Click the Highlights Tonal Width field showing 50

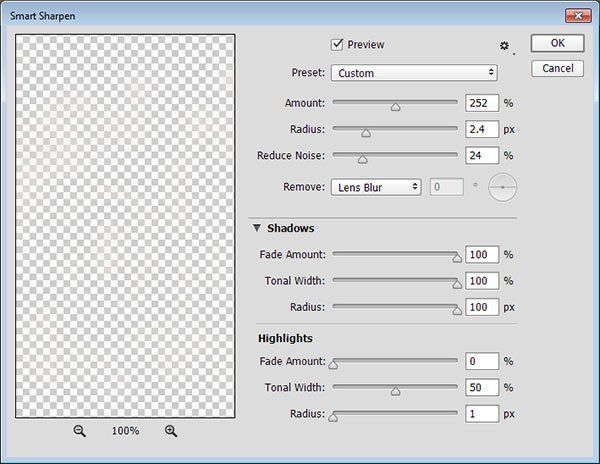click(482, 387)
